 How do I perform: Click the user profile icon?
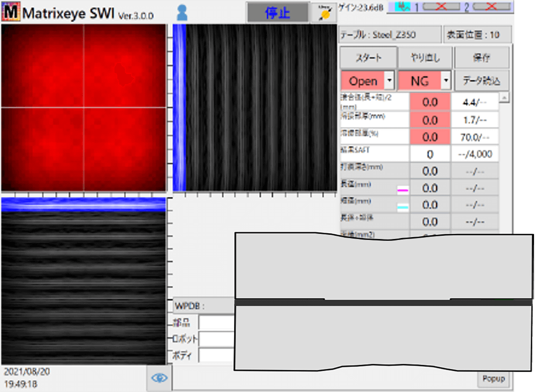pos(182,12)
